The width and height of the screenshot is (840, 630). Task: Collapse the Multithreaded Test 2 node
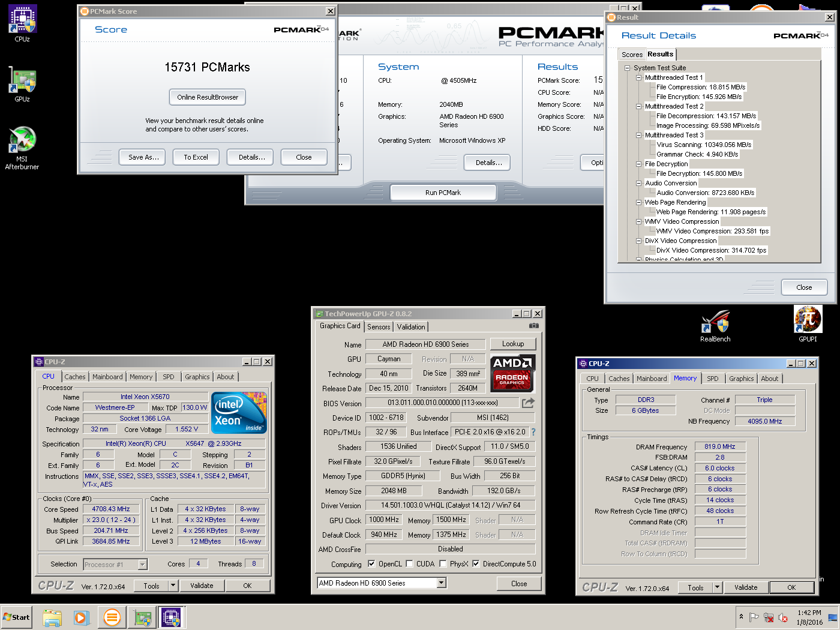639,107
